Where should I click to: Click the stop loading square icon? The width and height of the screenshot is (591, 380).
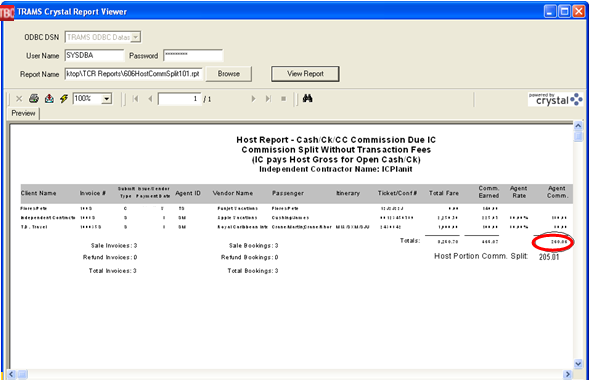[283, 99]
